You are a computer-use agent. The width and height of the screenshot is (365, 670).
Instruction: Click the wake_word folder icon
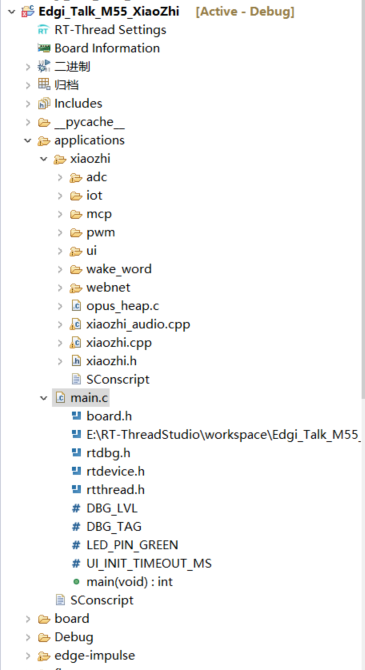point(76,269)
